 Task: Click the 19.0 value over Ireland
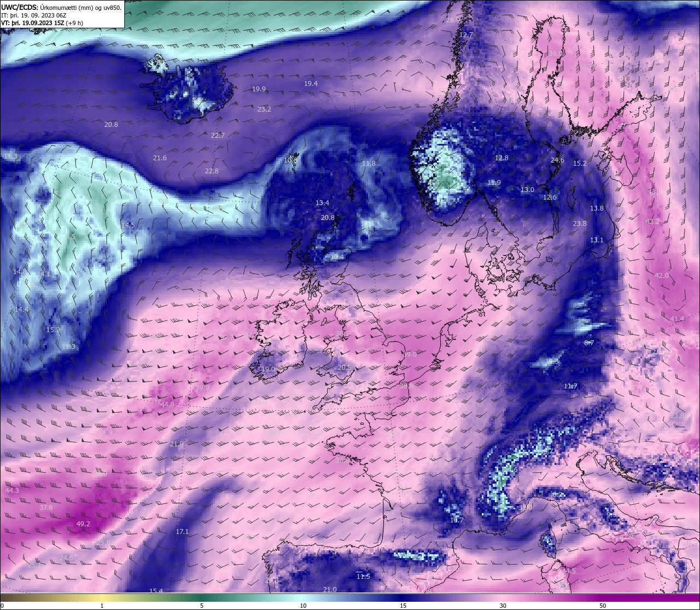click(268, 369)
